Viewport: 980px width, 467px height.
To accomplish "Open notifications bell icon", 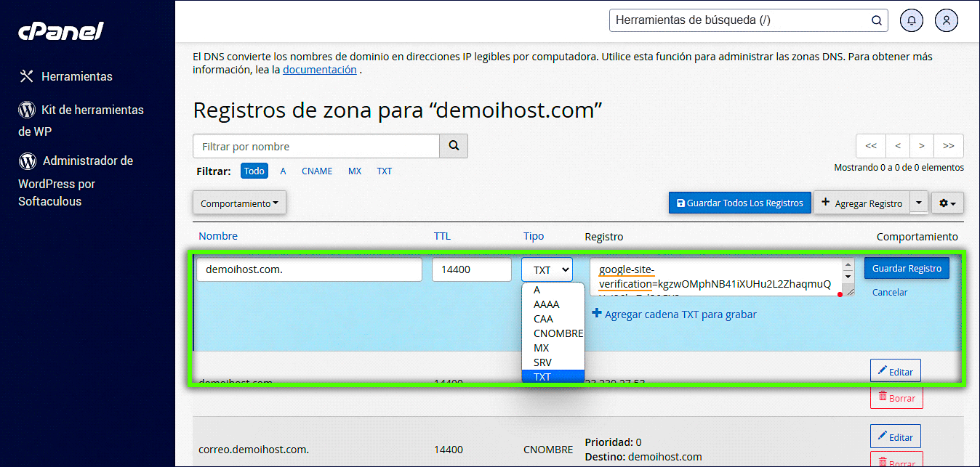I will (x=912, y=20).
